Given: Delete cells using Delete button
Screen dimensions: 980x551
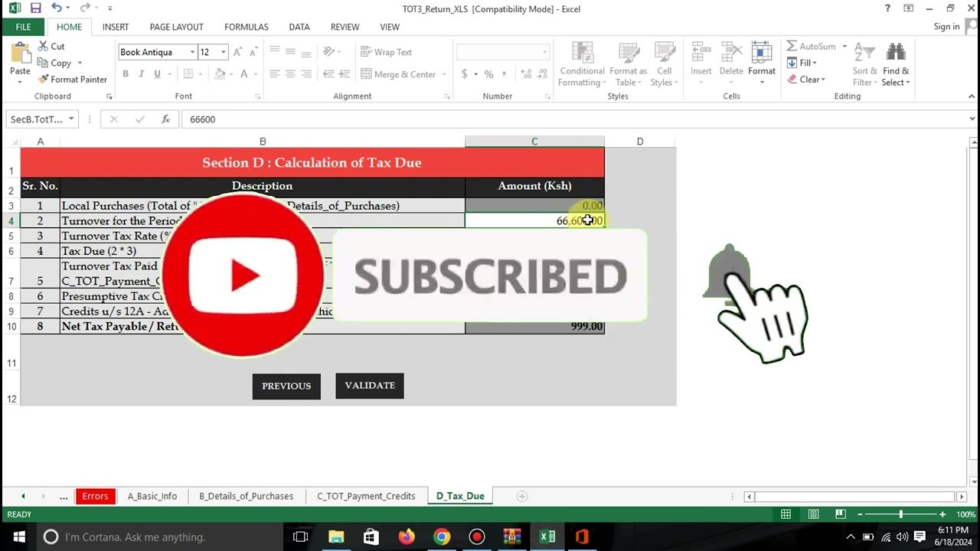Looking at the screenshot, I should (x=731, y=64).
